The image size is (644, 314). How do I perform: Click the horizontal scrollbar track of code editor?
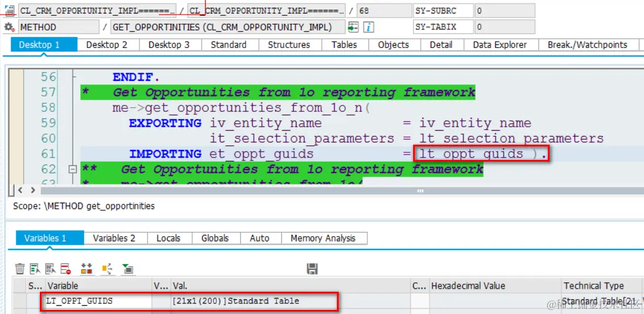(341, 190)
